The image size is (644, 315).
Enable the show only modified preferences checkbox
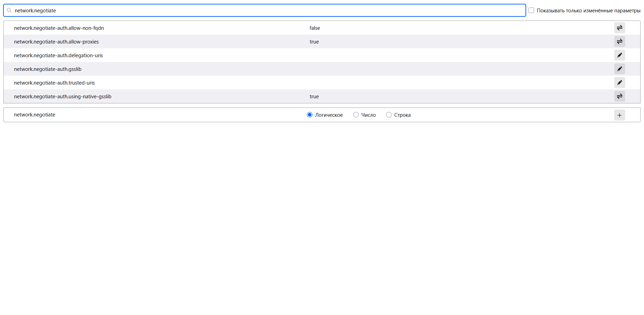tap(531, 10)
